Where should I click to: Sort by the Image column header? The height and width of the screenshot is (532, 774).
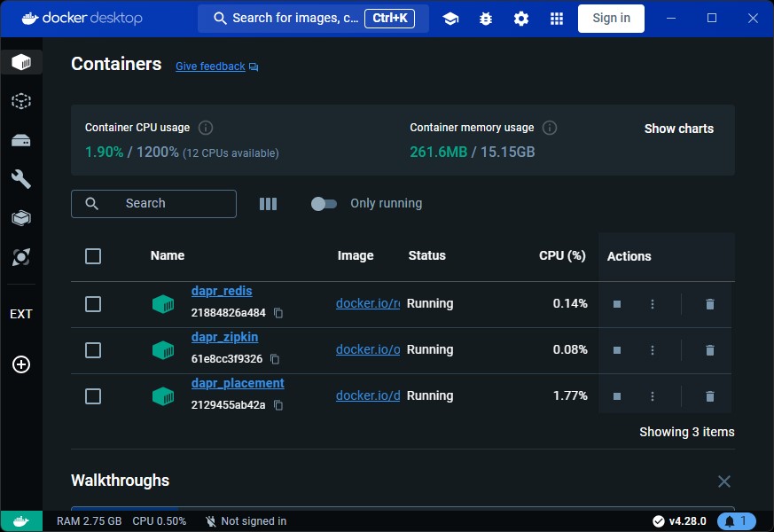(x=356, y=255)
